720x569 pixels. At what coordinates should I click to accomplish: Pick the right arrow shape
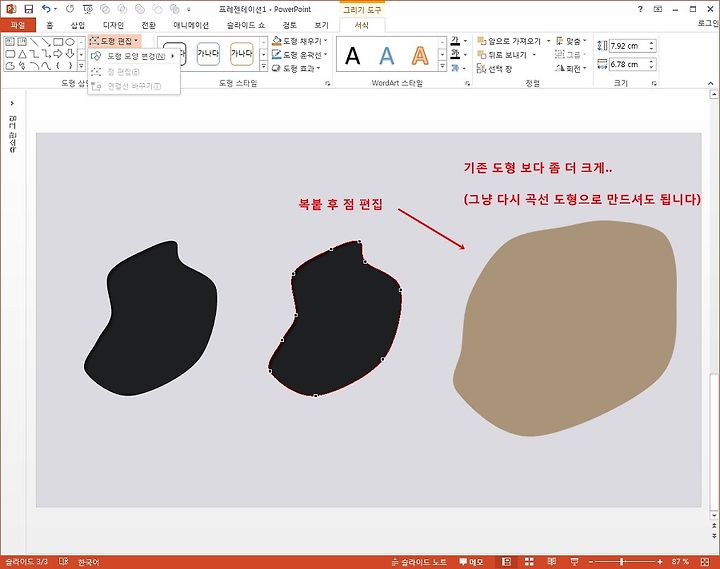pyautogui.click(x=58, y=54)
